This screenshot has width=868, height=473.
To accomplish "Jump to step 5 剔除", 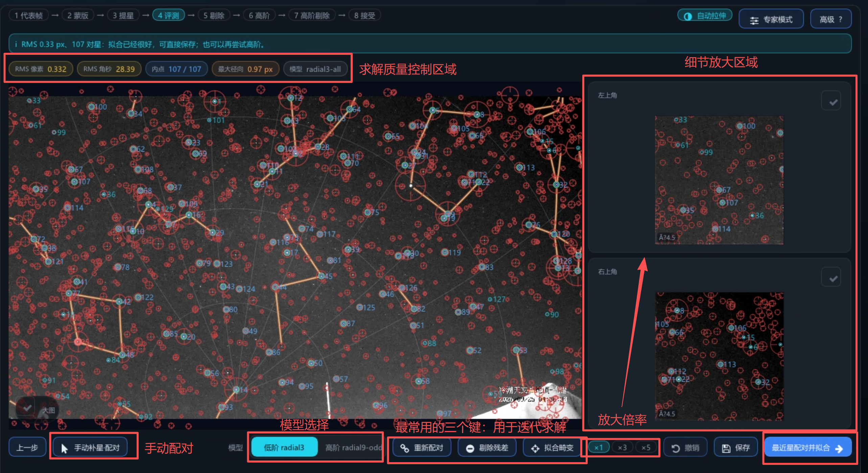I will (214, 16).
